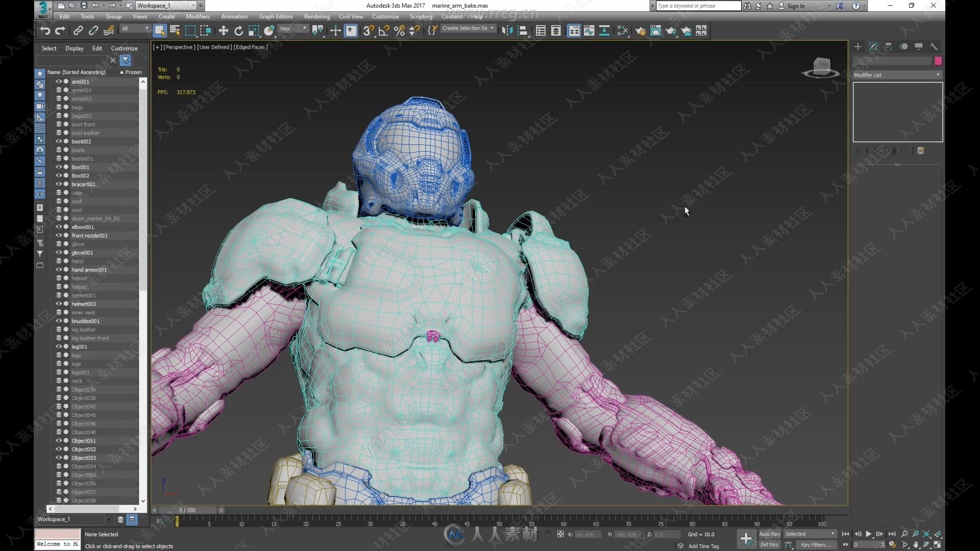The height and width of the screenshot is (551, 980).
Task: Toggle visibility eye of Object052
Action: click(x=59, y=449)
